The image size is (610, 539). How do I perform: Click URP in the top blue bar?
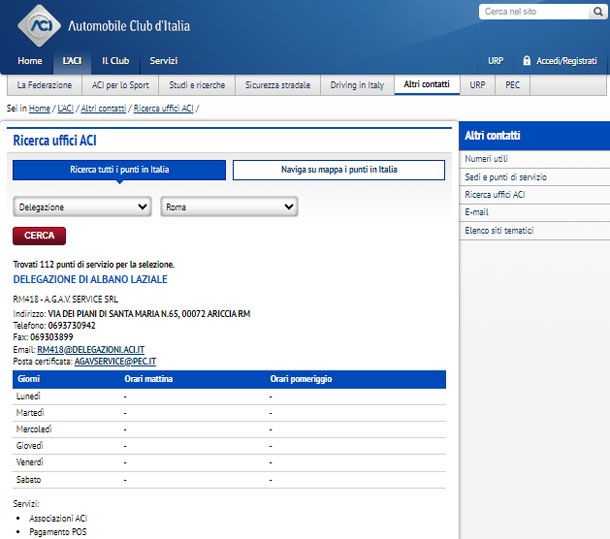495,61
